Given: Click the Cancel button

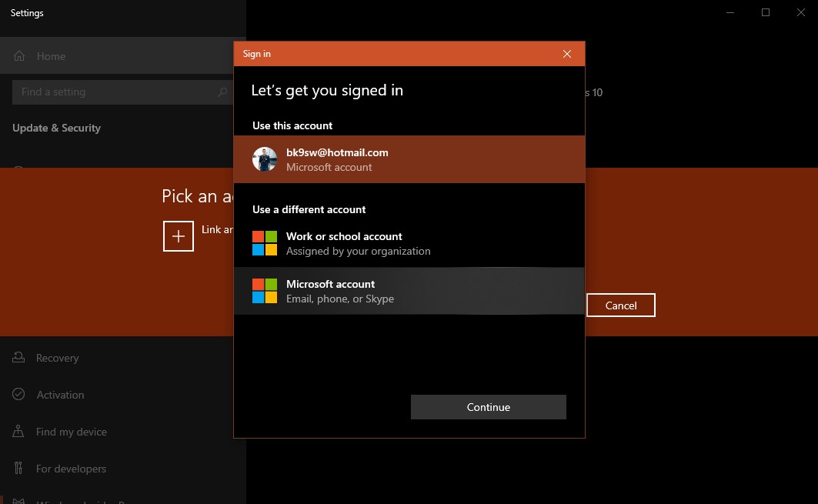Looking at the screenshot, I should (x=621, y=305).
